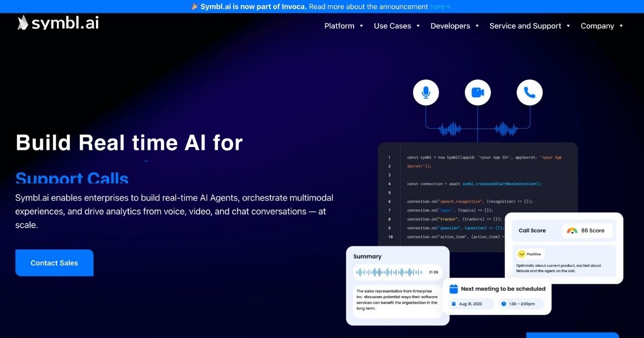
Task: Expand the Developers dropdown arrow
Action: pyautogui.click(x=477, y=26)
